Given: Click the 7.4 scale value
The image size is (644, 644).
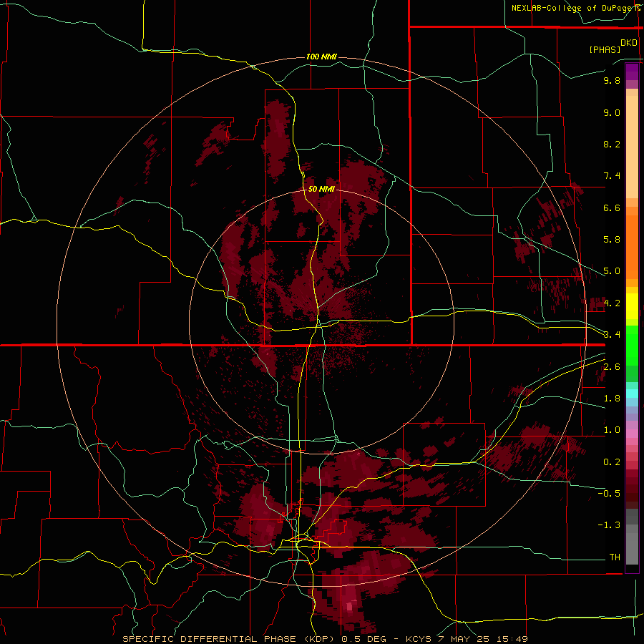Looking at the screenshot, I should [612, 176].
